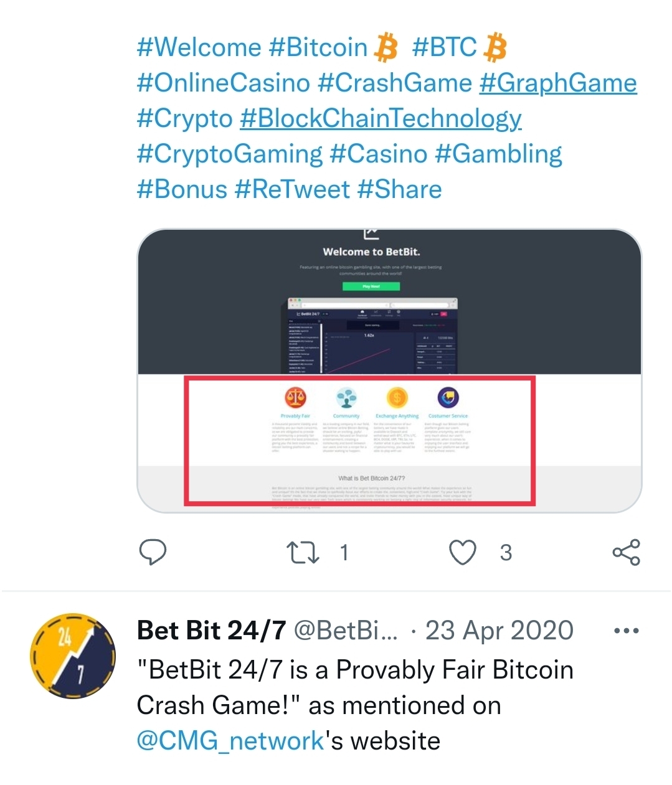The width and height of the screenshot is (672, 785).
Task: Open the #CrashGame hashtag
Action: click(x=395, y=83)
